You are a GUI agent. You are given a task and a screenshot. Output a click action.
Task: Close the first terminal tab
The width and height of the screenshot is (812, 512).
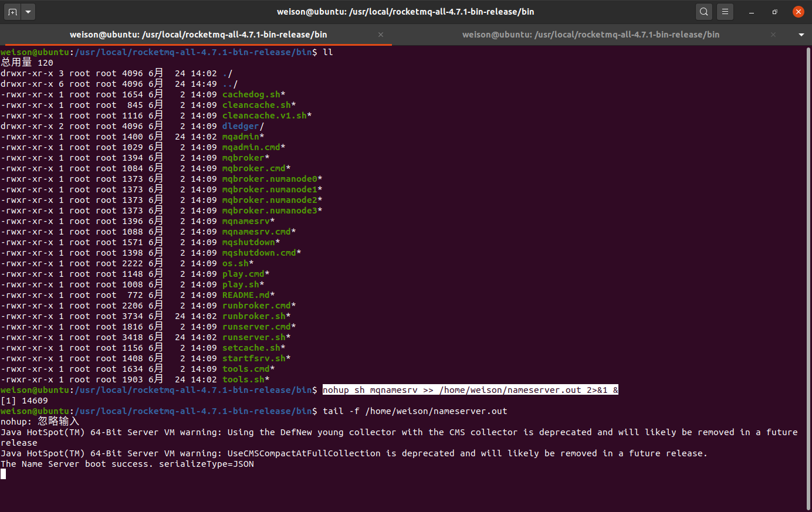tap(381, 35)
